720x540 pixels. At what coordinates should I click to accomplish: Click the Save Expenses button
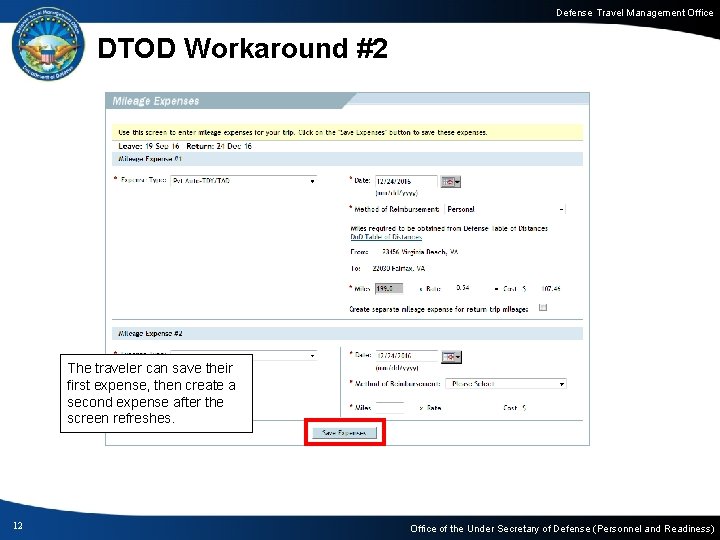click(x=344, y=433)
